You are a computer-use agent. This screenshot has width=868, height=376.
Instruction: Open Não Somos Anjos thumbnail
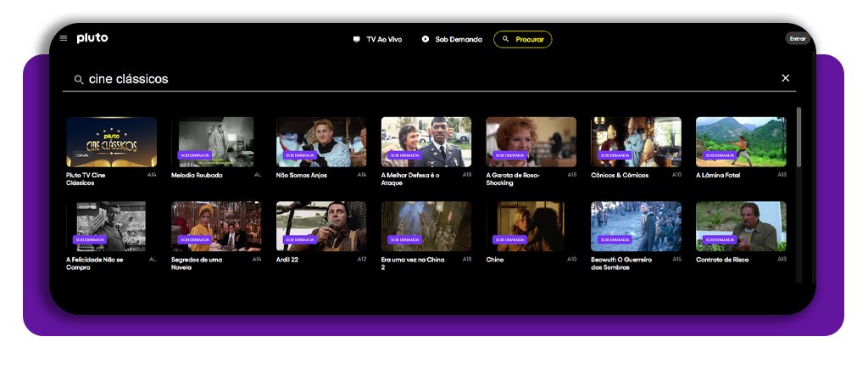(x=321, y=142)
